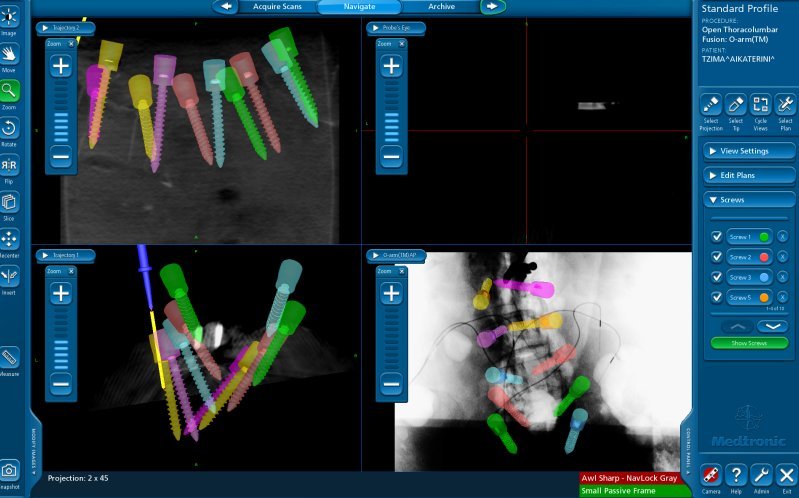Switch to Archive tab
Image resolution: width=799 pixels, height=498 pixels.
coord(441,7)
